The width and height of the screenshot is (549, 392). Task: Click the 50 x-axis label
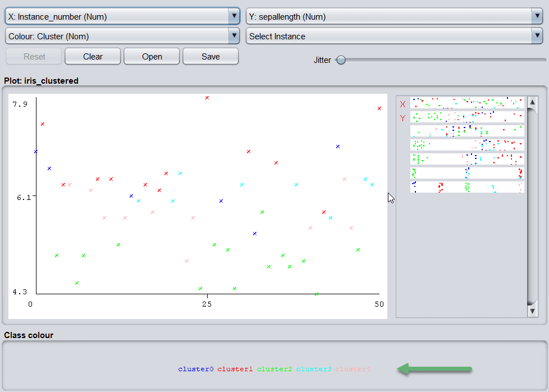(x=379, y=304)
